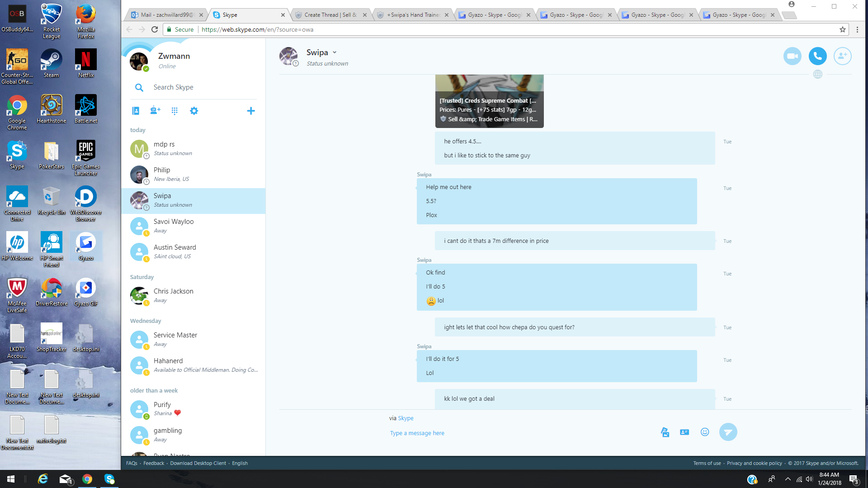
Task: Click the Search Skype magnifier icon
Action: coord(139,87)
